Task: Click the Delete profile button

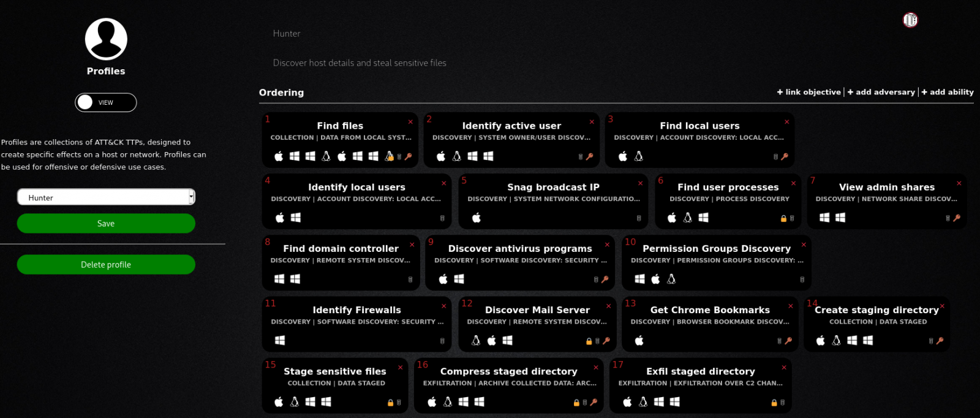Action: click(106, 265)
